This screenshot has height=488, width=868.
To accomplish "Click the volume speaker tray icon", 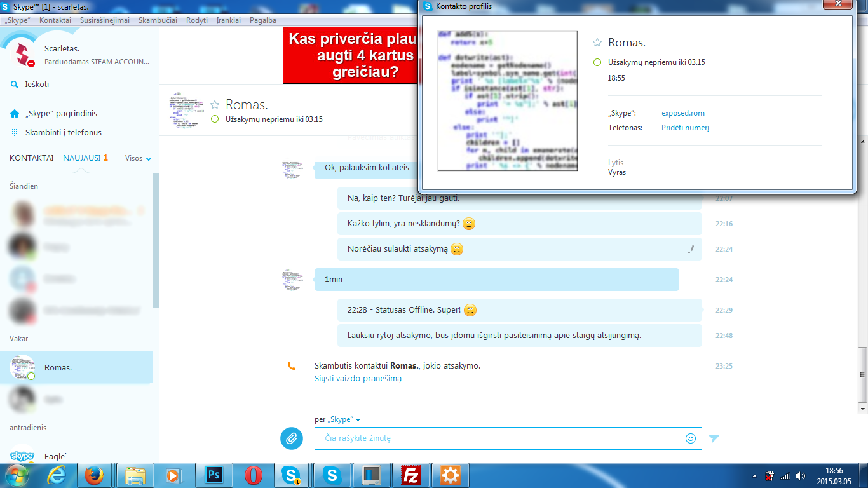I will pos(801,475).
